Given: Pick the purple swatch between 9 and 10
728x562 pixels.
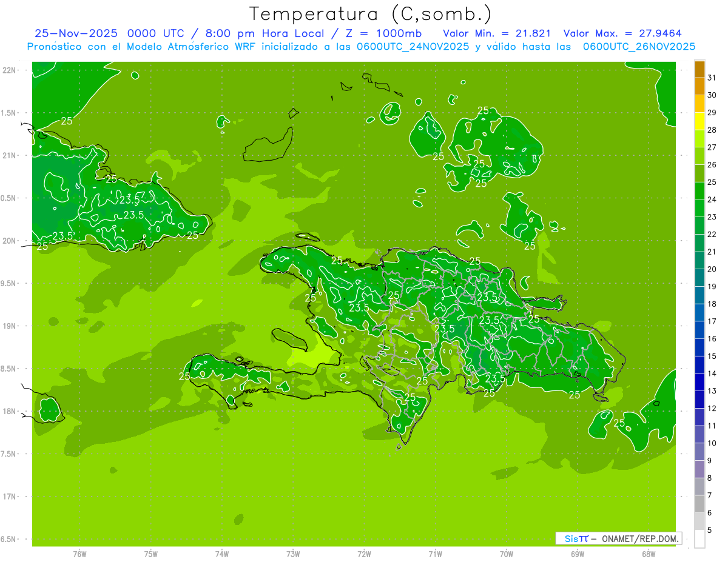Looking at the screenshot, I should click(x=699, y=452).
